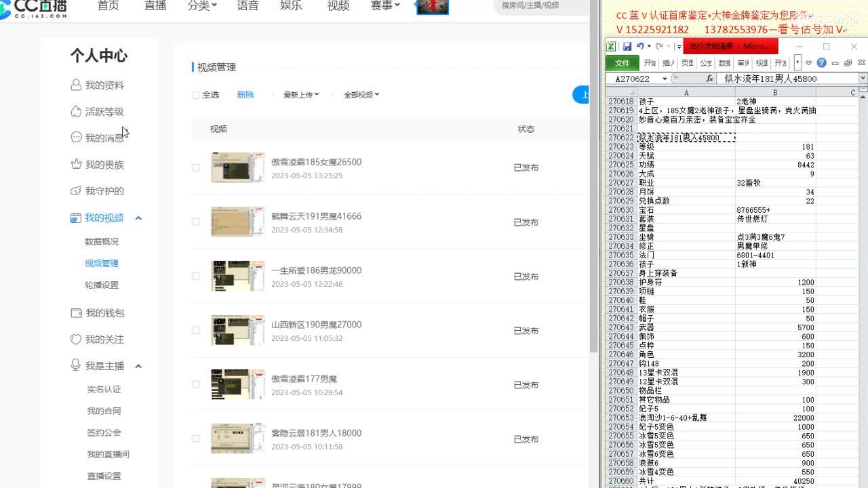This screenshot has width=868, height=488.
Task: Click the blue 删除 delete link
Action: (245, 95)
